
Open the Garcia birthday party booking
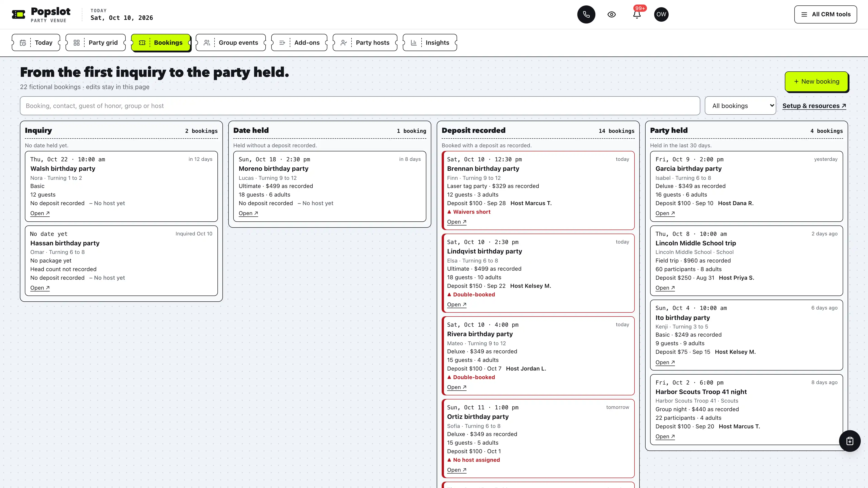pyautogui.click(x=665, y=213)
